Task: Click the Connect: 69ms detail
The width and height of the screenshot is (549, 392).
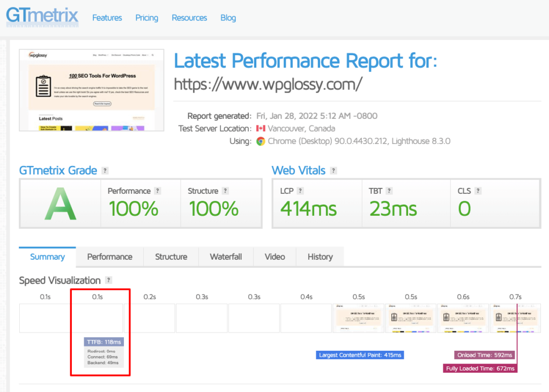Action: pyautogui.click(x=102, y=357)
